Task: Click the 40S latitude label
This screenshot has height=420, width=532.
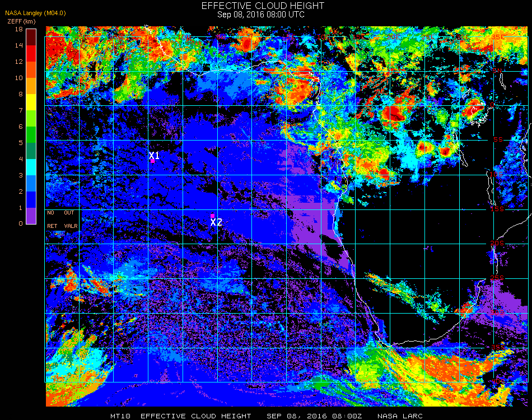Action: (498, 382)
